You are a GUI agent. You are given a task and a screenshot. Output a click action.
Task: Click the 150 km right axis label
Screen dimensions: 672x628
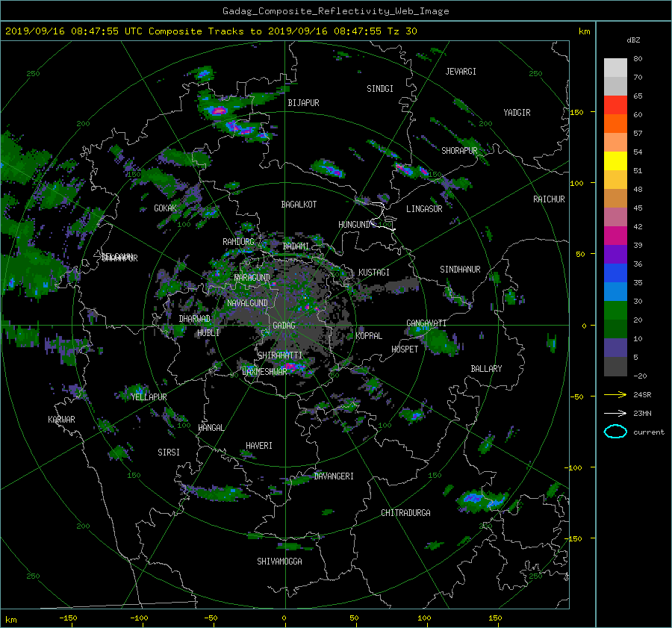coord(577,112)
